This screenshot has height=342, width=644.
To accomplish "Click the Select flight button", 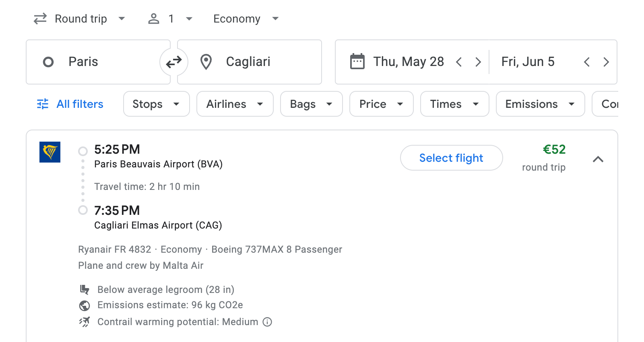I will pos(451,158).
